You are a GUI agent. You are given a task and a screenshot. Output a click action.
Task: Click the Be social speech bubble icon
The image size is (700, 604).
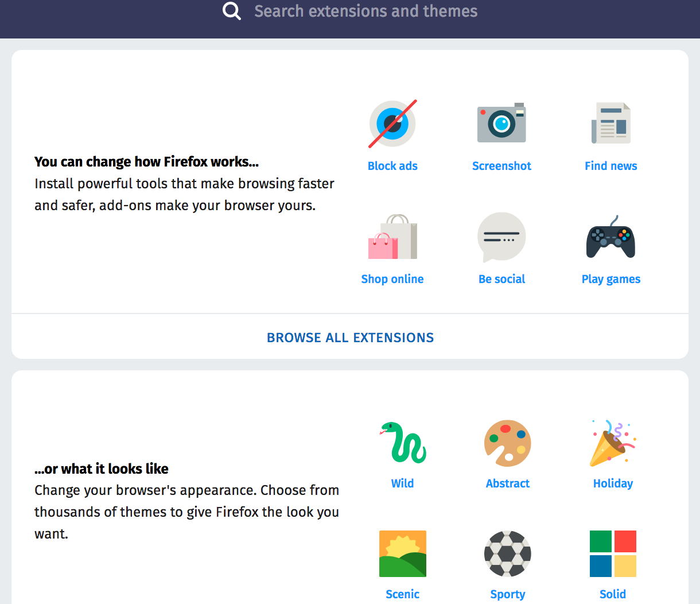pyautogui.click(x=502, y=237)
